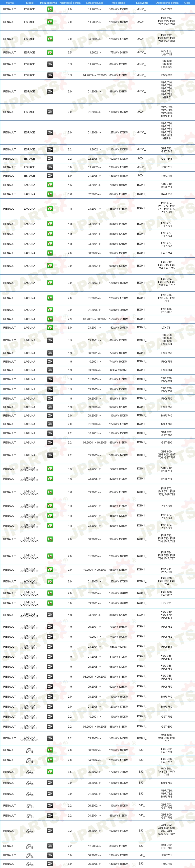Click ON icon in Vel Satis P9X 701 row
195x868 pixels.
[x=50, y=855]
